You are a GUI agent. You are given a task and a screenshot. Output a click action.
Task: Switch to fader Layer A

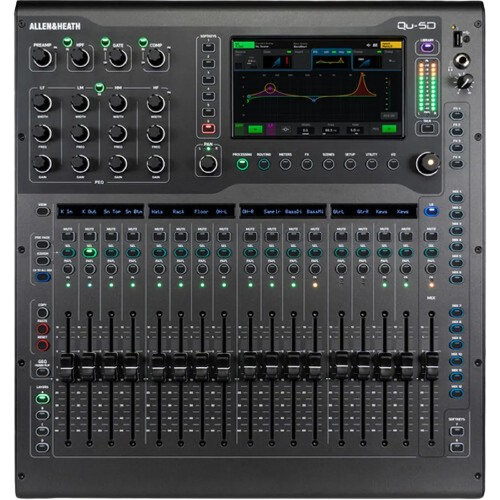(x=43, y=398)
